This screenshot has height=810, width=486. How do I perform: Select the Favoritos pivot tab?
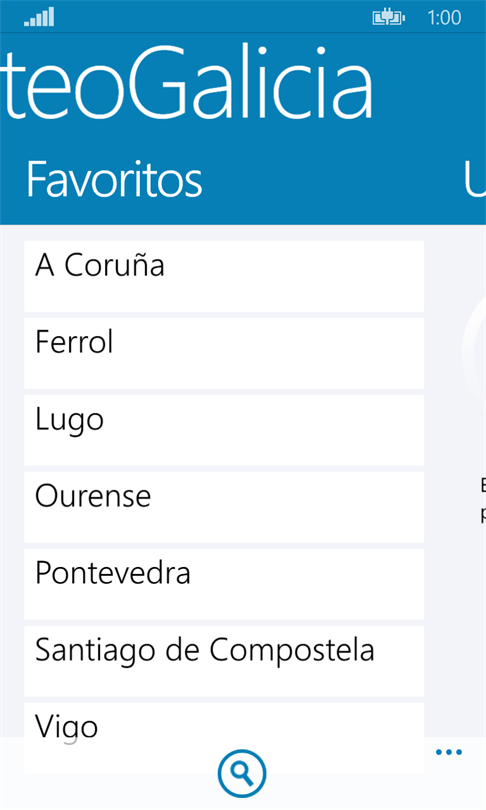(x=114, y=179)
